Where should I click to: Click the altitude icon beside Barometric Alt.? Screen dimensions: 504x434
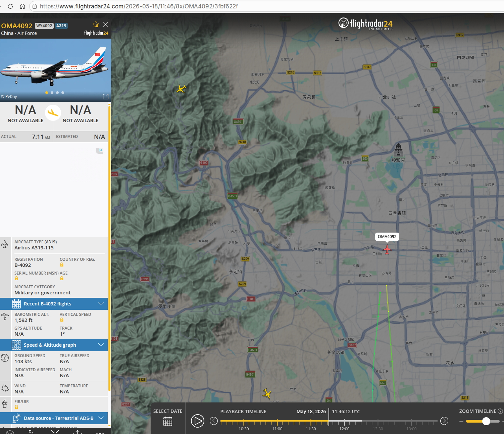click(x=5, y=316)
